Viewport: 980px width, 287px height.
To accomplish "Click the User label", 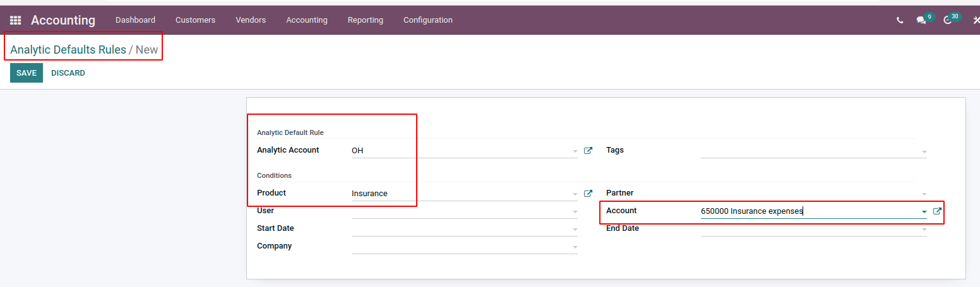I will 265,211.
